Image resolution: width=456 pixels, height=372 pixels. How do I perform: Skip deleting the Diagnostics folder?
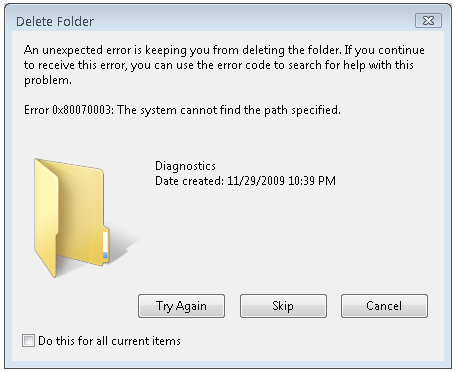(x=283, y=306)
